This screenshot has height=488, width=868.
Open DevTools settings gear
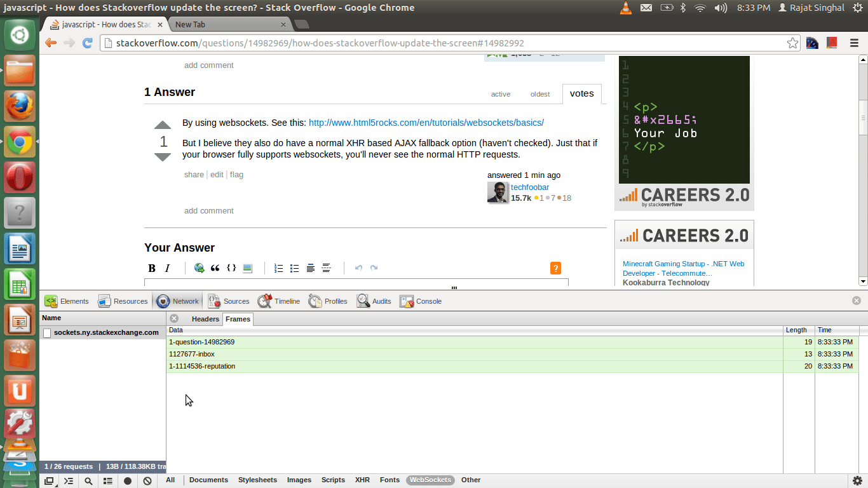[x=857, y=481]
